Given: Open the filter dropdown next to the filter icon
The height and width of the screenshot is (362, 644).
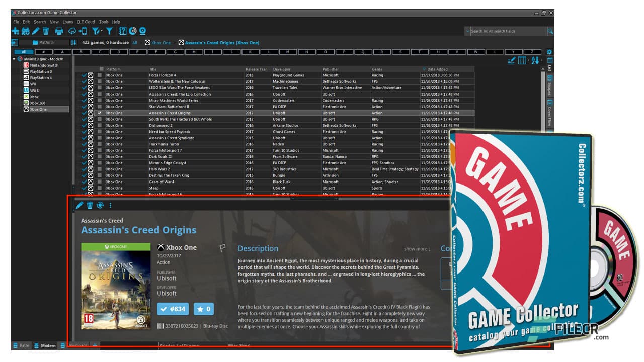Looking at the screenshot, I should pos(102,31).
